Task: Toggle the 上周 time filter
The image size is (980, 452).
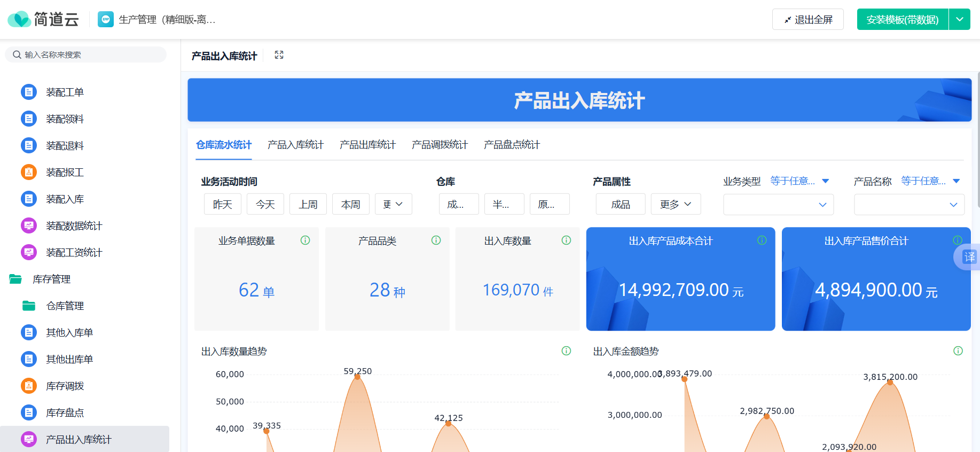Action: click(x=308, y=204)
